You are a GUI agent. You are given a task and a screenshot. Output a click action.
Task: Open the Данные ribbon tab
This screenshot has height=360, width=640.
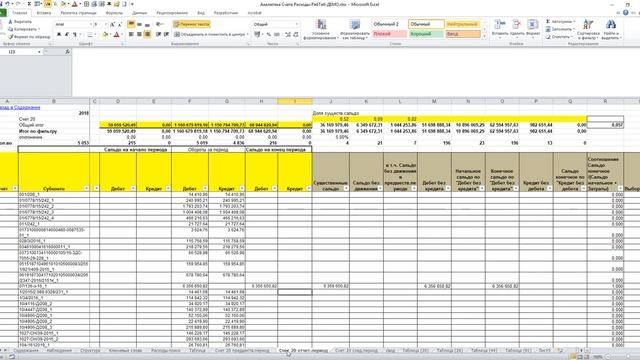click(140, 13)
